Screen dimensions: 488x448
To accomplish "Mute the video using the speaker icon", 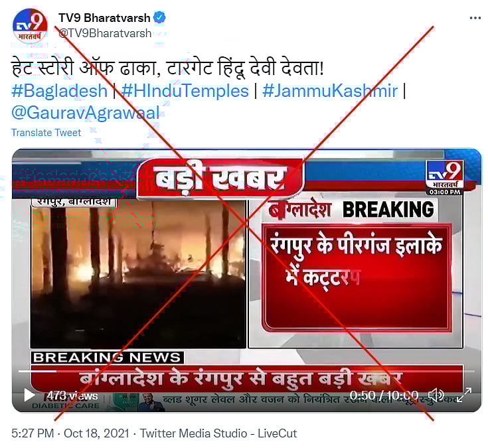I will point(436,395).
